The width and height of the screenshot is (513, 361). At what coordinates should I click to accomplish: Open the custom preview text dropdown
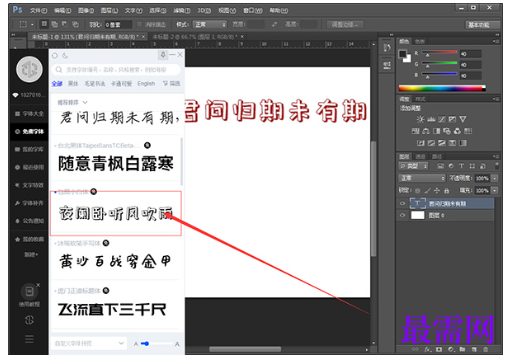click(x=89, y=343)
